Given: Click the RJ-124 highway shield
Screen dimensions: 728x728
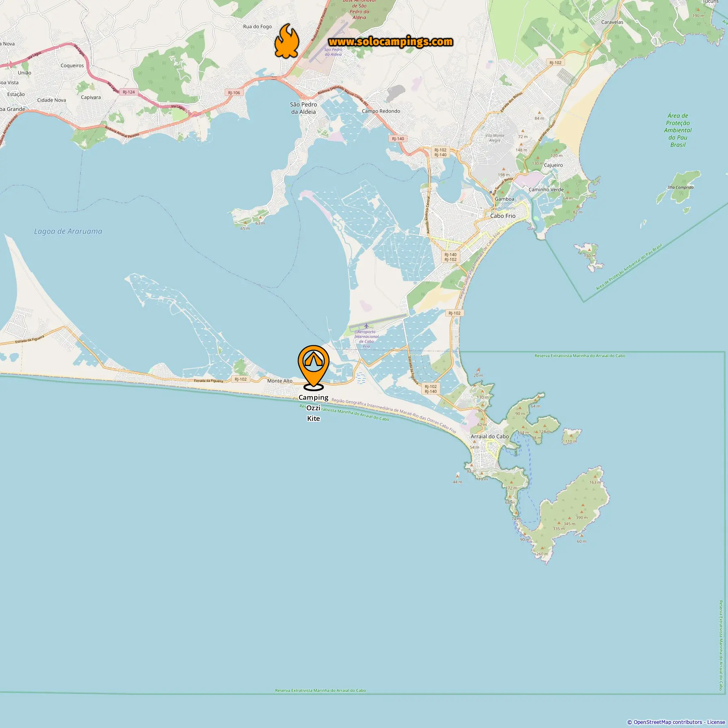Looking at the screenshot, I should [x=129, y=92].
